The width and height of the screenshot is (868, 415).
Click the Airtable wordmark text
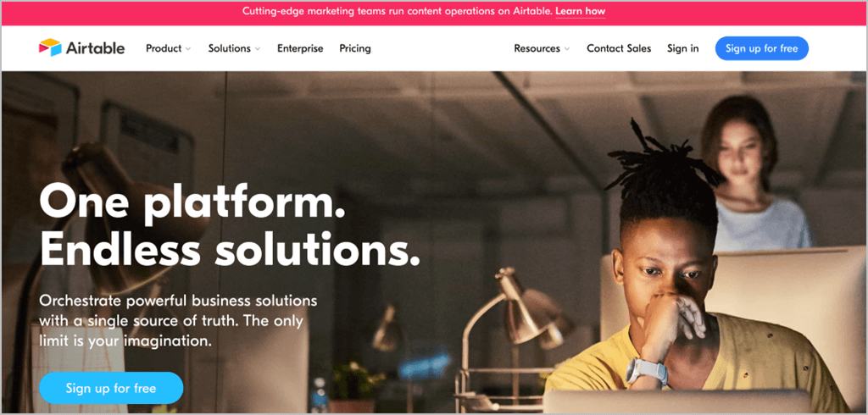click(95, 48)
